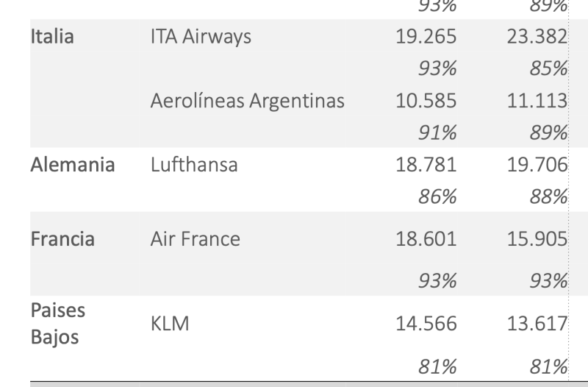Click the Air France airline name
The height and width of the screenshot is (387, 588).
[195, 239]
